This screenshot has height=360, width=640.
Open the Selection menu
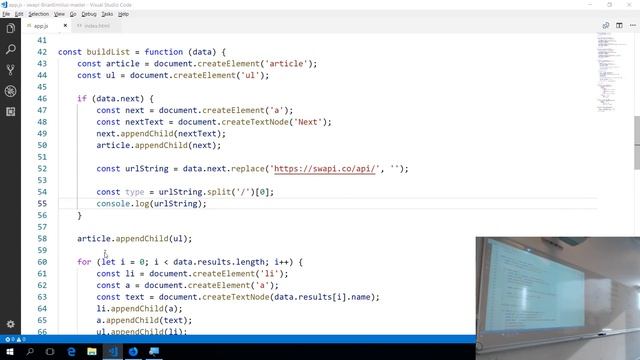[38, 14]
